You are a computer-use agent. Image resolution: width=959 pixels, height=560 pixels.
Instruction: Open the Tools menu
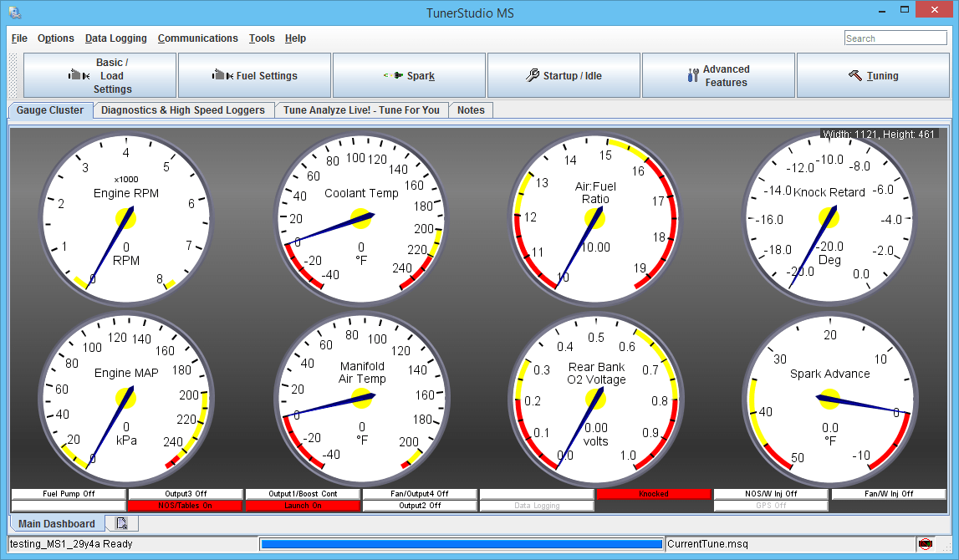tap(262, 38)
